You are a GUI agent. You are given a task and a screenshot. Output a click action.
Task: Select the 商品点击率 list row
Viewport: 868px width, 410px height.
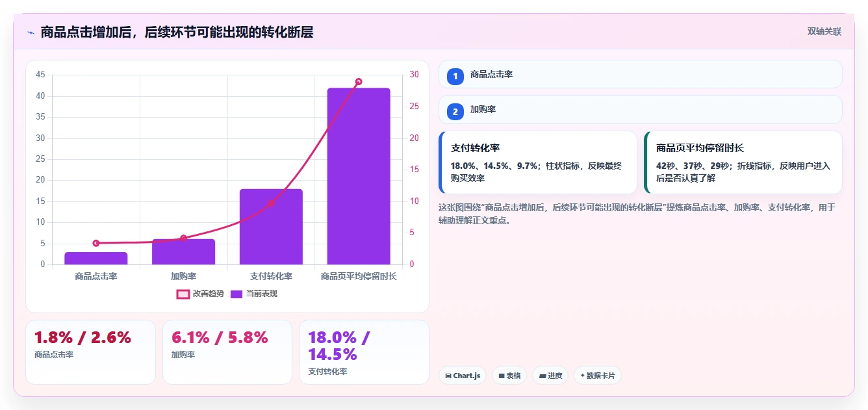click(x=641, y=74)
